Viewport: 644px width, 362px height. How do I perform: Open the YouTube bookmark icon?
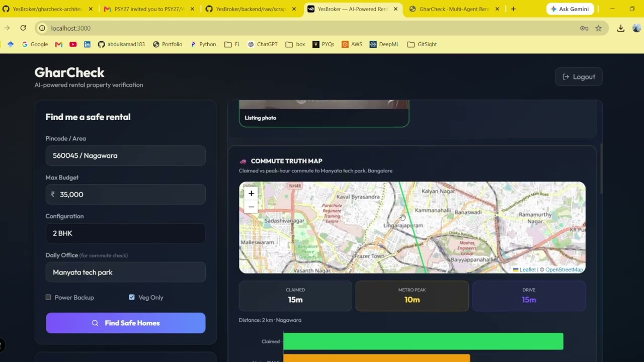pos(73,44)
